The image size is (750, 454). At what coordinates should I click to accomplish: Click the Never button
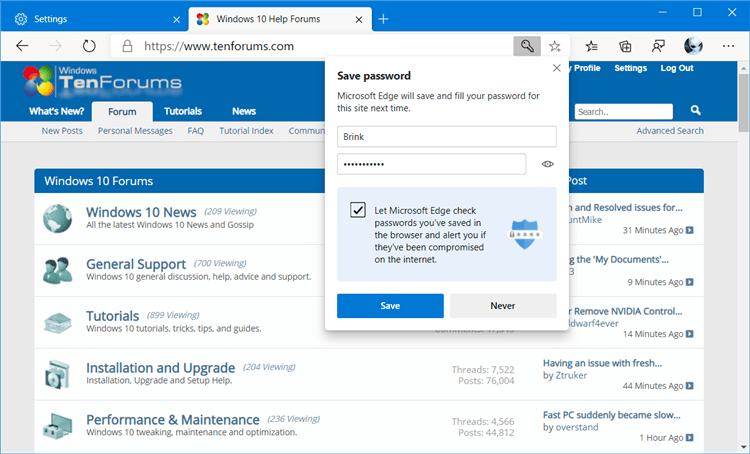503,306
